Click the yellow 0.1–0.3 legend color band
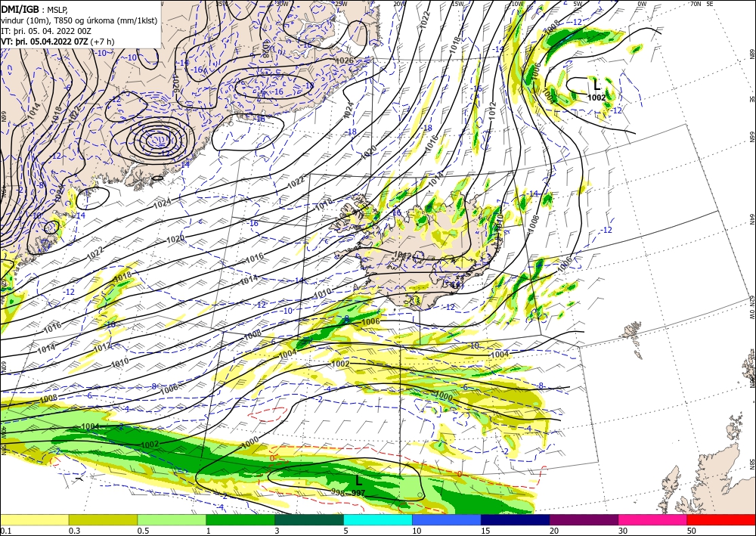The height and width of the screenshot is (536, 756). tap(34, 519)
